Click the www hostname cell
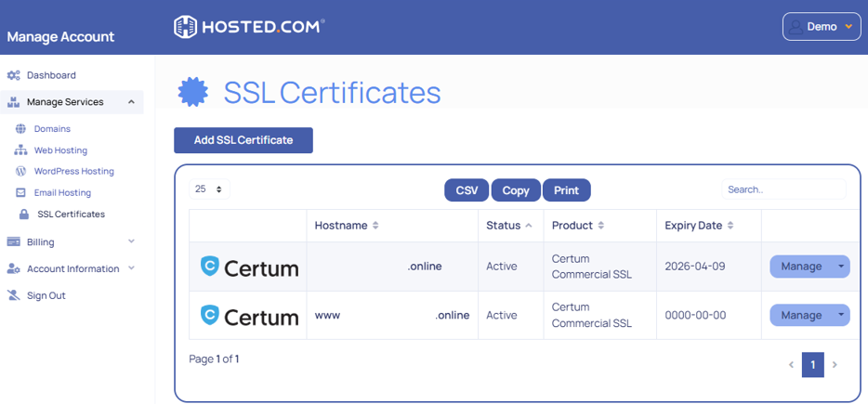This screenshot has height=404, width=868. pyautogui.click(x=392, y=316)
